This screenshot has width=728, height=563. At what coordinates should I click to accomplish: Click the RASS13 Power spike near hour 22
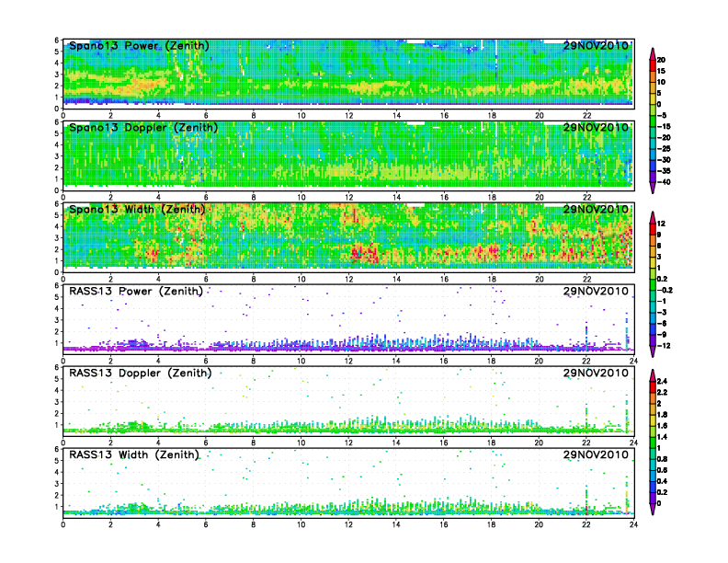586,336
